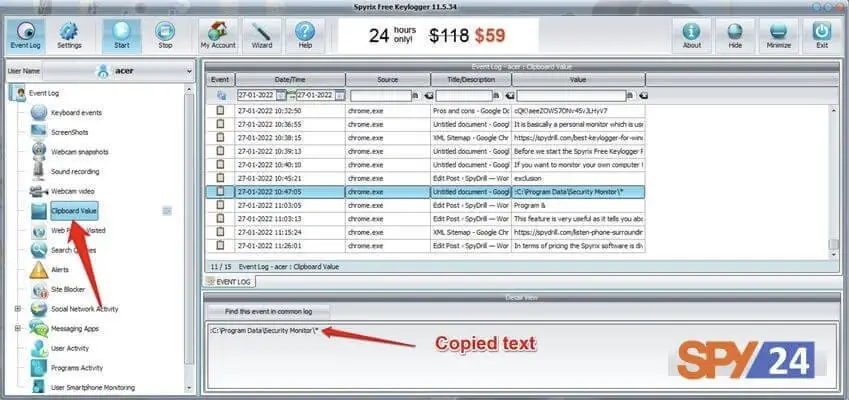Clear the Title/Description filter with arrow icon
This screenshot has height=400, width=849.
(509, 95)
